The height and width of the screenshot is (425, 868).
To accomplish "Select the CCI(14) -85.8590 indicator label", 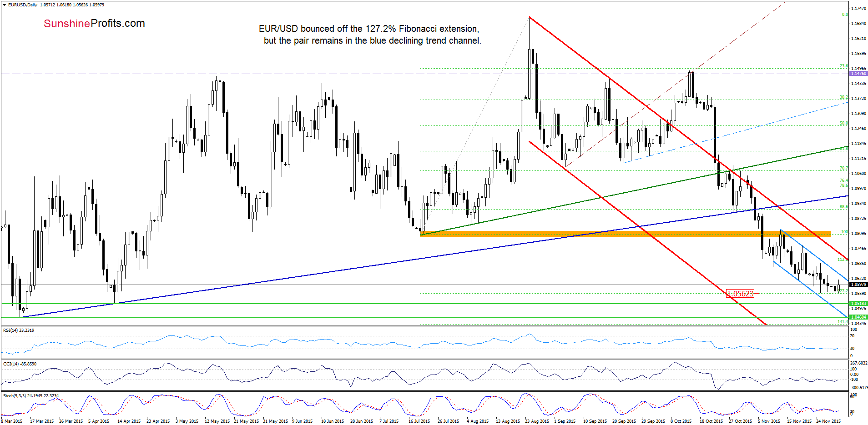I will (x=20, y=364).
